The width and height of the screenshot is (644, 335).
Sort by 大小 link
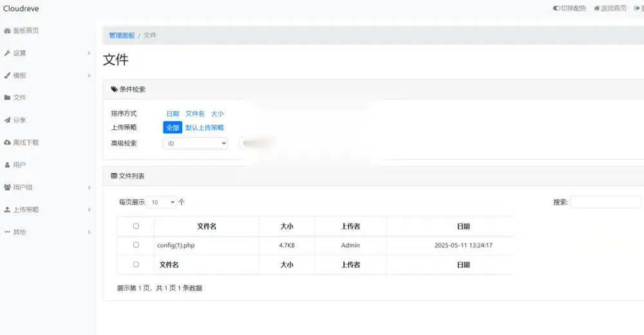pyautogui.click(x=217, y=113)
